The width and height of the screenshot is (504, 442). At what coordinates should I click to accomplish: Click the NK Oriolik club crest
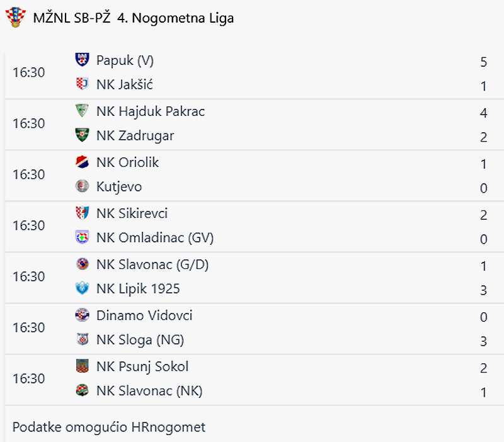[x=82, y=162]
